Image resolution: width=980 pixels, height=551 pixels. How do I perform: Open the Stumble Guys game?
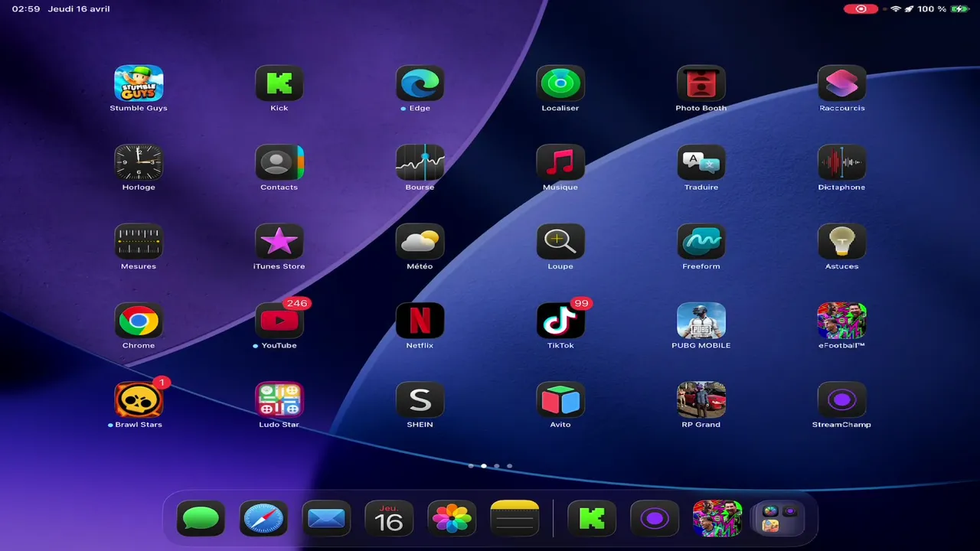tap(139, 83)
